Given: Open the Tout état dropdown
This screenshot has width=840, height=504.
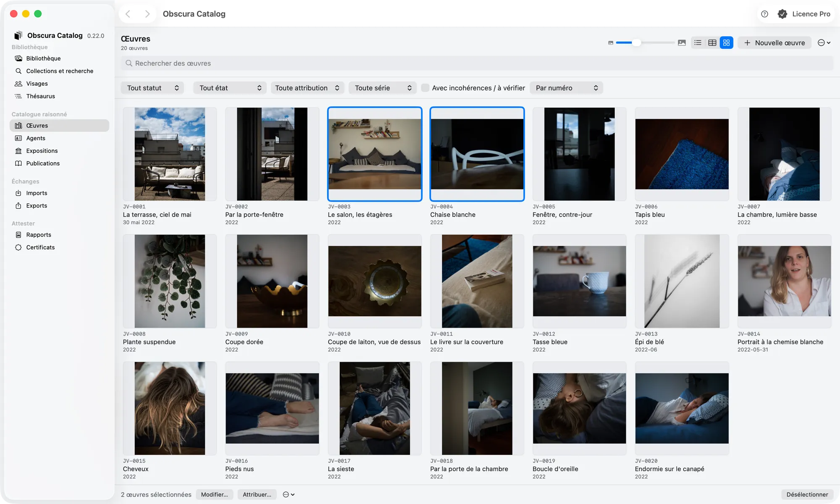Looking at the screenshot, I should point(230,88).
